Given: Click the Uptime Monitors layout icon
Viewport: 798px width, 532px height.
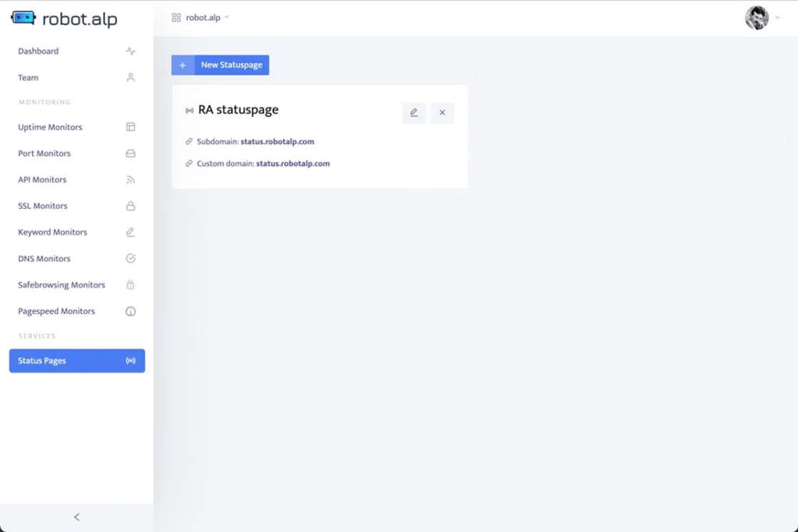Looking at the screenshot, I should coord(130,127).
